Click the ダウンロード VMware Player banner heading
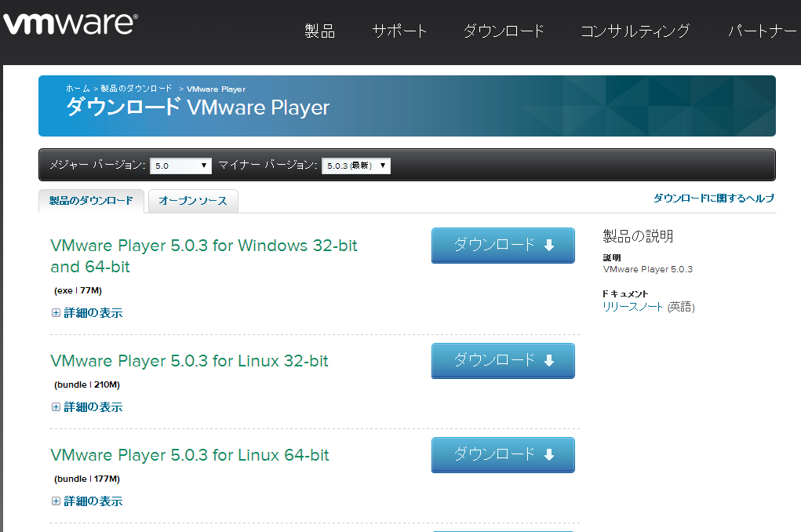This screenshot has height=532, width=801. pos(197,107)
